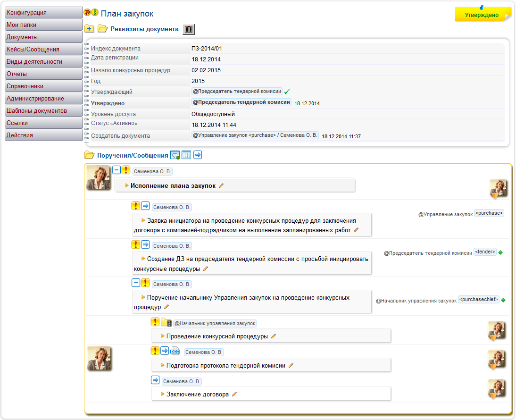Click the Утверждено status sticker
This screenshot has height=420, width=516.
point(482,15)
